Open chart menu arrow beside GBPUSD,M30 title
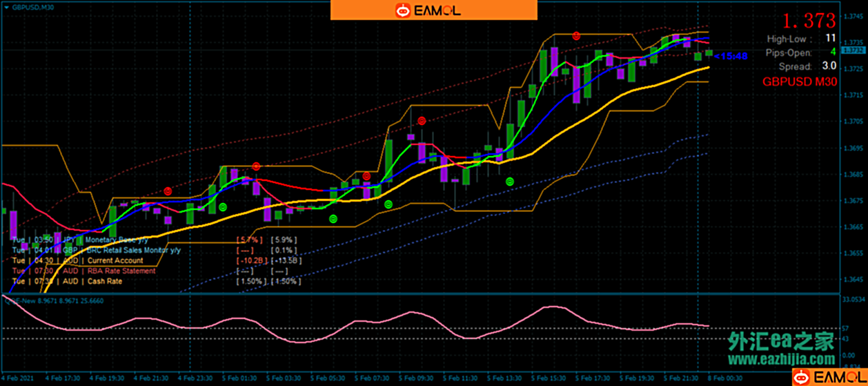The image size is (868, 386). coord(6,6)
